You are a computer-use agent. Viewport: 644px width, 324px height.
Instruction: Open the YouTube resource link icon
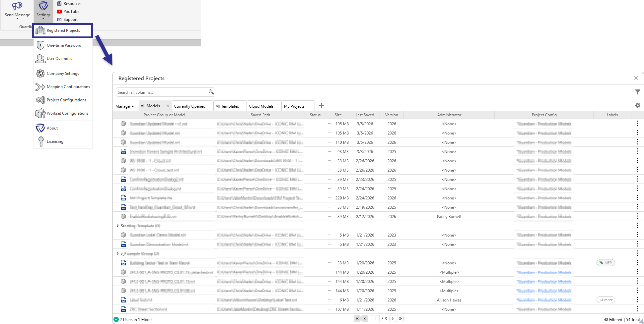pyautogui.click(x=59, y=11)
